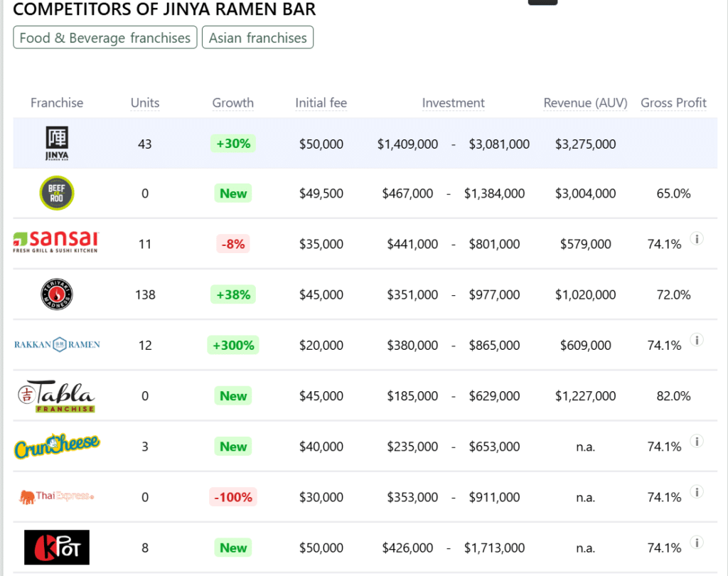Viewport: 728px width, 576px height.
Task: Click the +38% growth badge
Action: [x=233, y=294]
